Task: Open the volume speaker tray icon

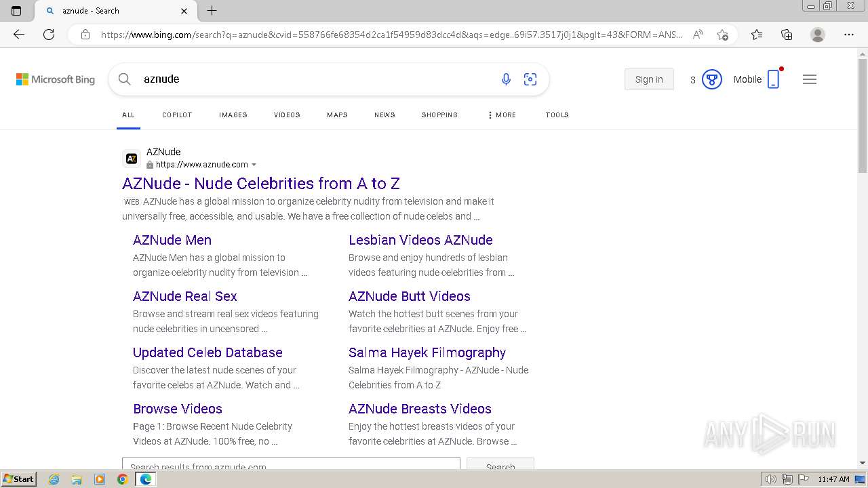Action: [771, 479]
